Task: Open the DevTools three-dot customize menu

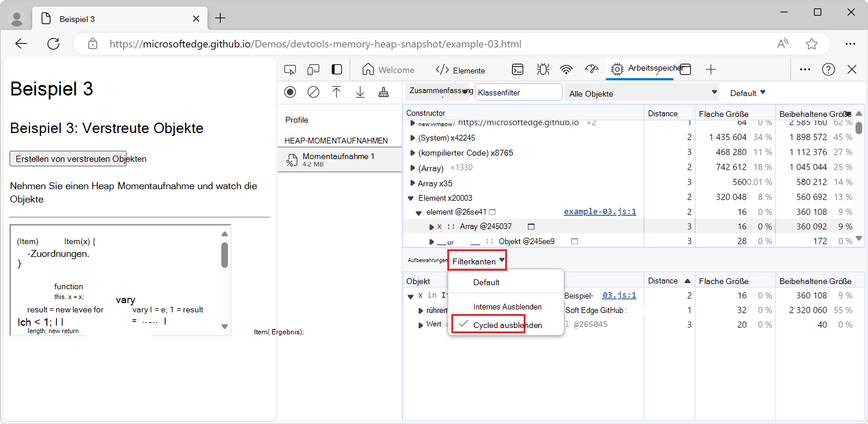Action: click(805, 69)
